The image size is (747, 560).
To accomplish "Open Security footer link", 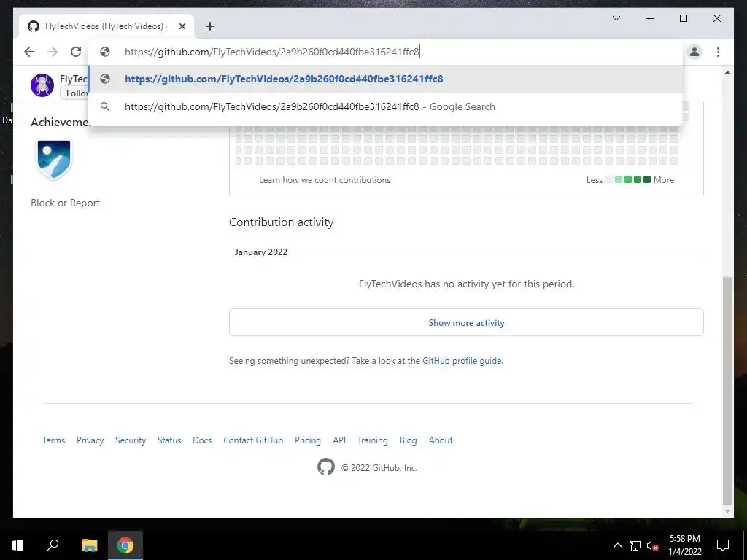I will point(131,440).
